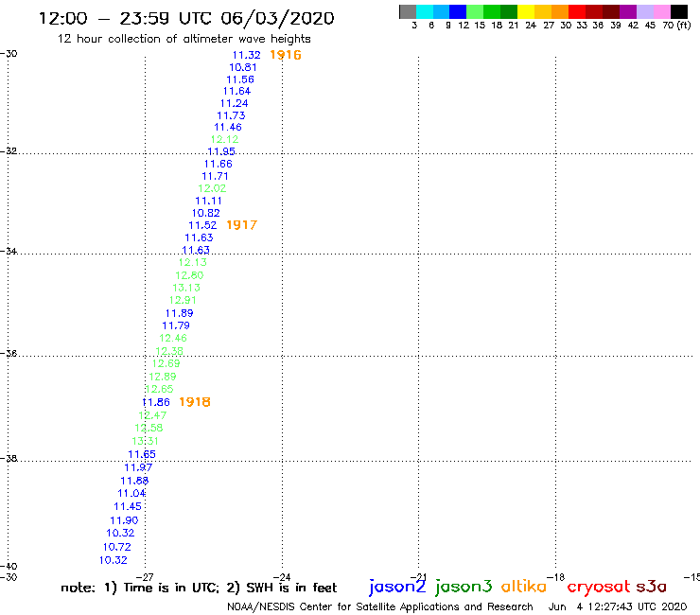
Task: Click the altika satellite legend label
Action: (524, 587)
